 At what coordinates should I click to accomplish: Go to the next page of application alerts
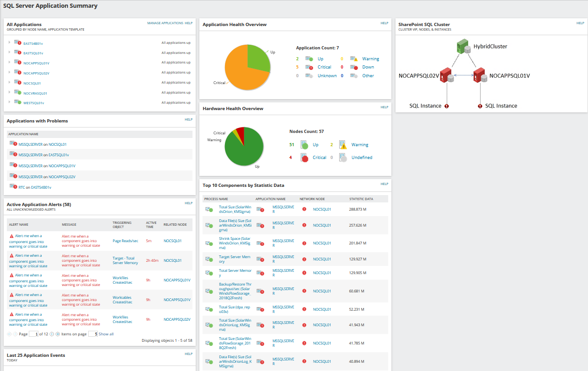pyautogui.click(x=52, y=334)
